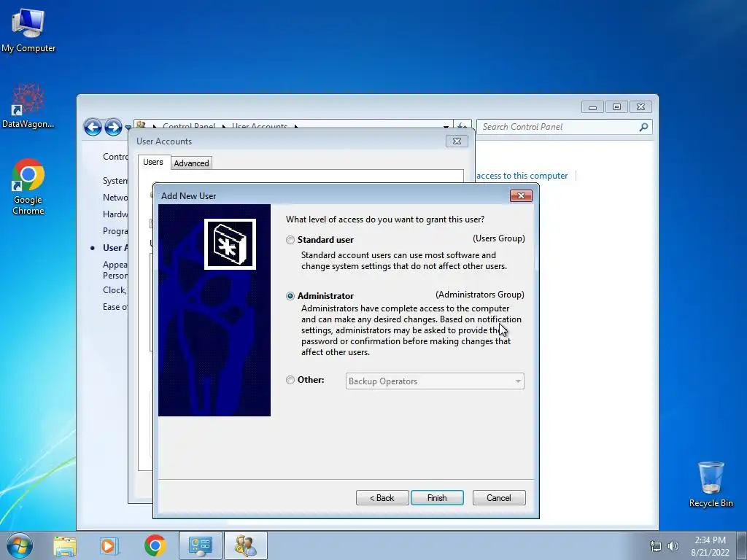The width and height of the screenshot is (747, 560).
Task: Click the Control Panel back arrow
Action: tap(93, 127)
